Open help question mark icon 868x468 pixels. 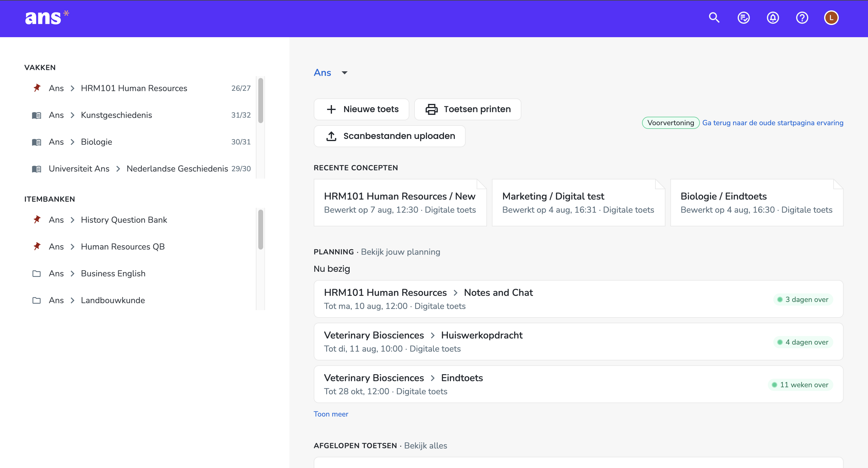click(x=802, y=18)
